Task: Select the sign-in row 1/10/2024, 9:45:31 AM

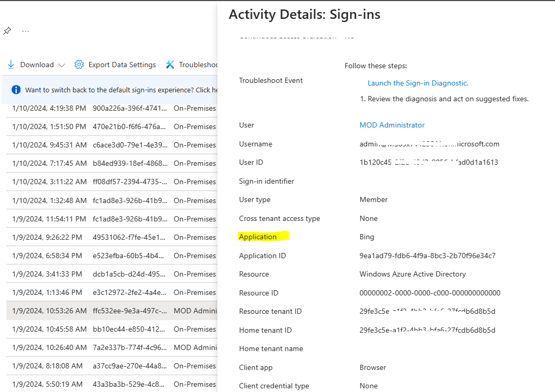Action: [x=111, y=145]
